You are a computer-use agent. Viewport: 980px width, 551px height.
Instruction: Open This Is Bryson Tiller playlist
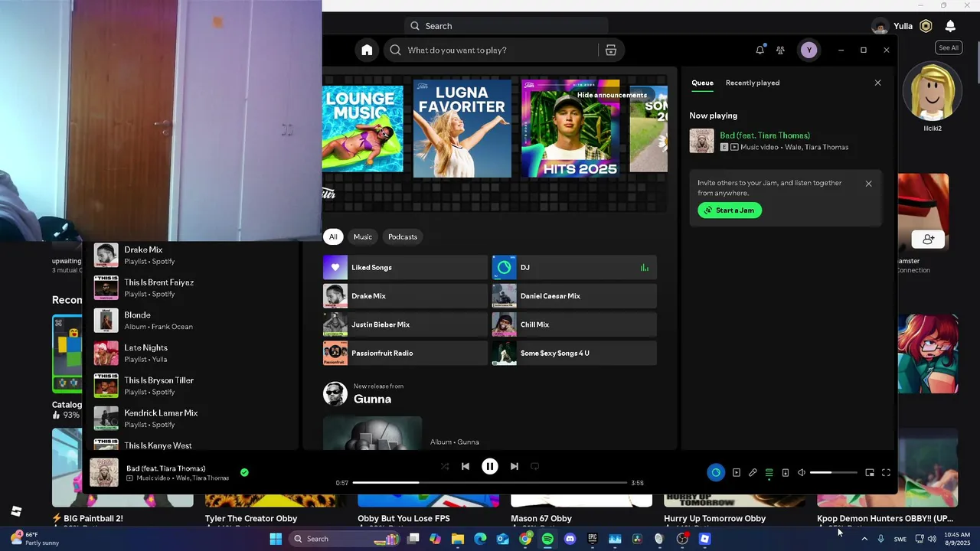191,386
